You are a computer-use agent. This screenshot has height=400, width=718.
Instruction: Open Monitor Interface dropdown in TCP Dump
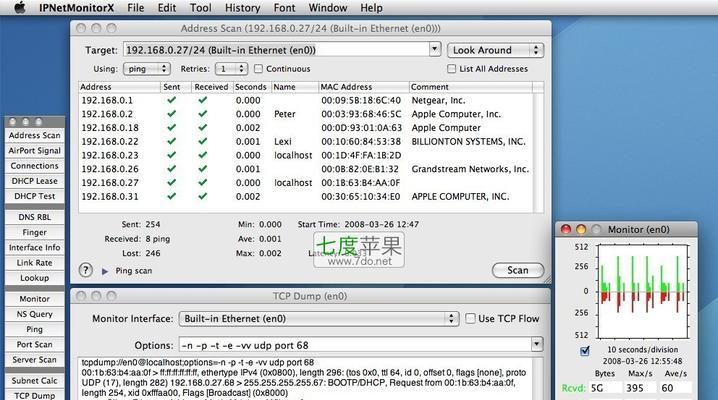tap(319, 319)
